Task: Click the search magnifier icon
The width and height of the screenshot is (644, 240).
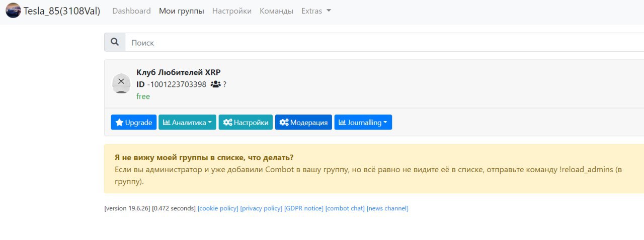Action: [115, 42]
